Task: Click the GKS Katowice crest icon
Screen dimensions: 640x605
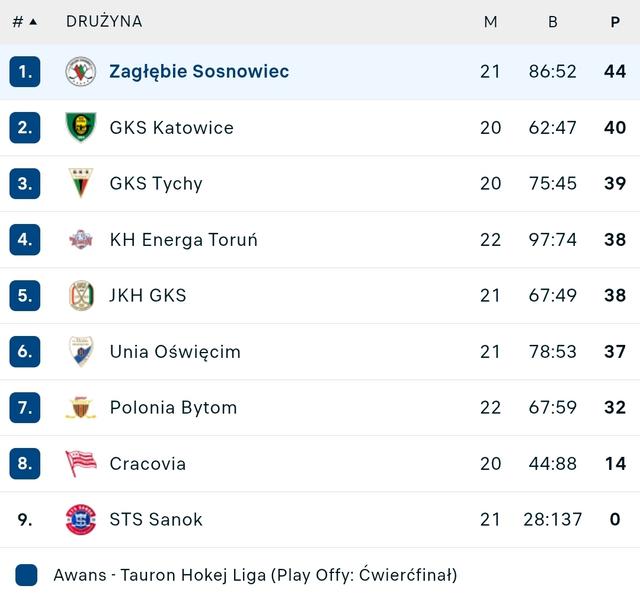Action: pos(81,128)
